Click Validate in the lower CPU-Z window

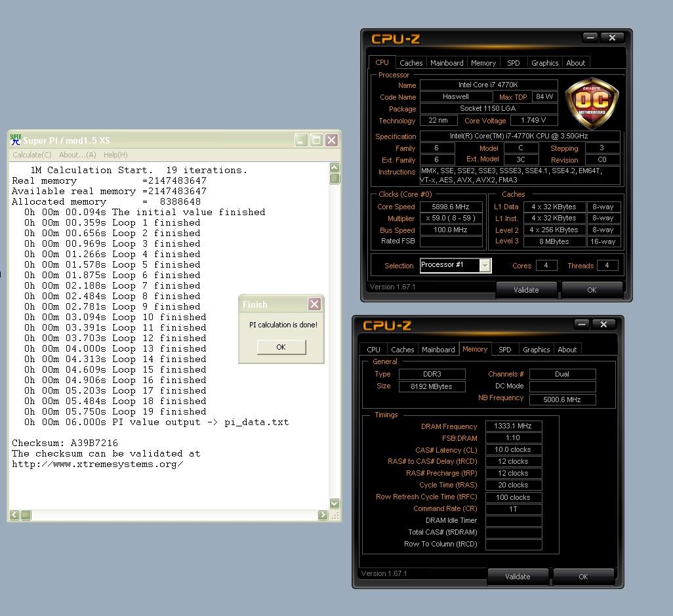pyautogui.click(x=518, y=577)
